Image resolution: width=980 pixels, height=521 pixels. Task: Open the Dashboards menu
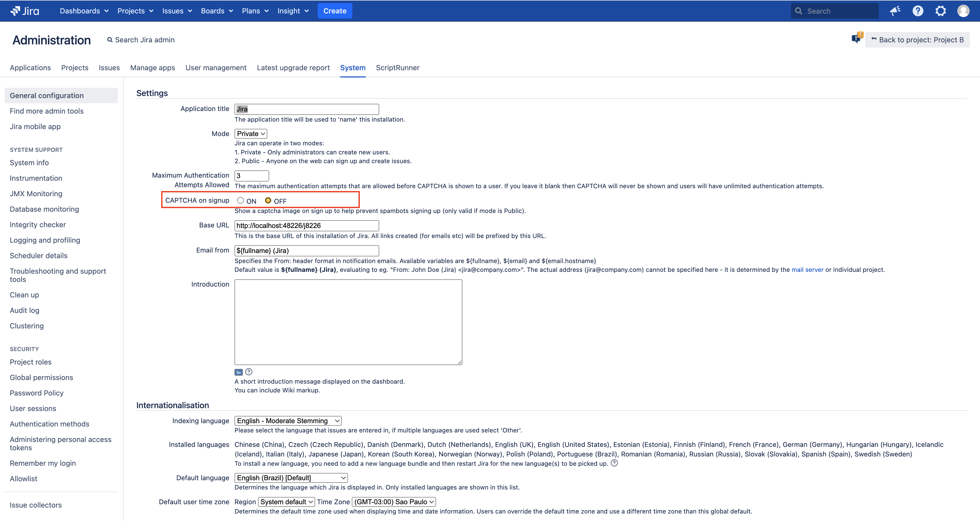[84, 11]
